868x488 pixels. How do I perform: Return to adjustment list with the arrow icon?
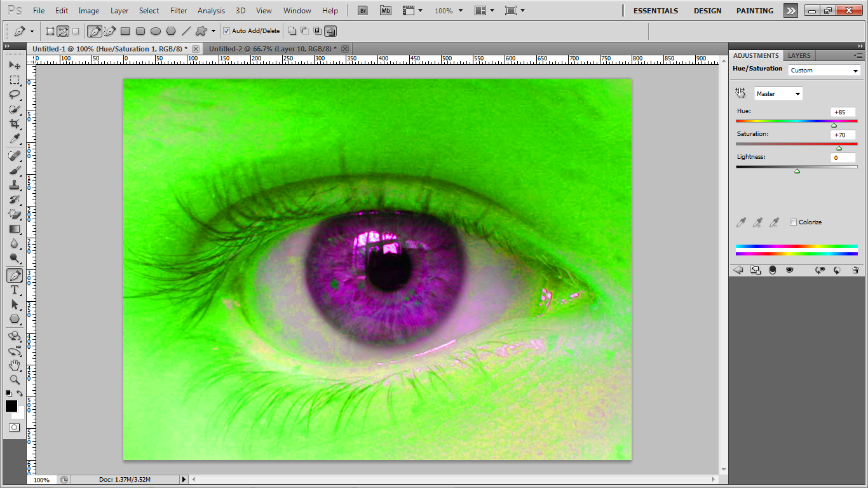click(738, 270)
